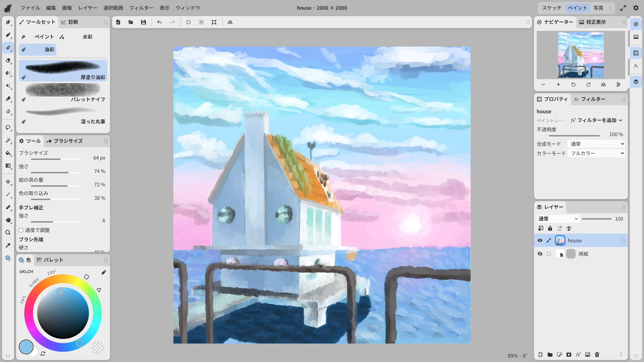Switch to 診断 tab
Viewport: 644px width, 362px height.
70,22
